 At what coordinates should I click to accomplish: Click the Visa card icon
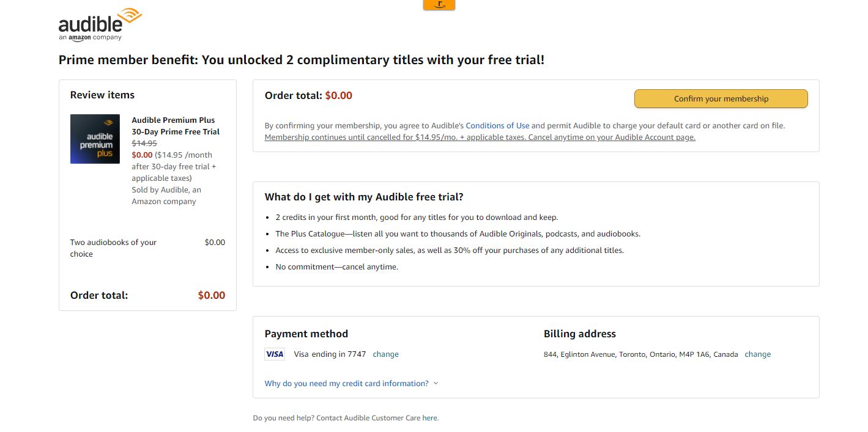(275, 354)
